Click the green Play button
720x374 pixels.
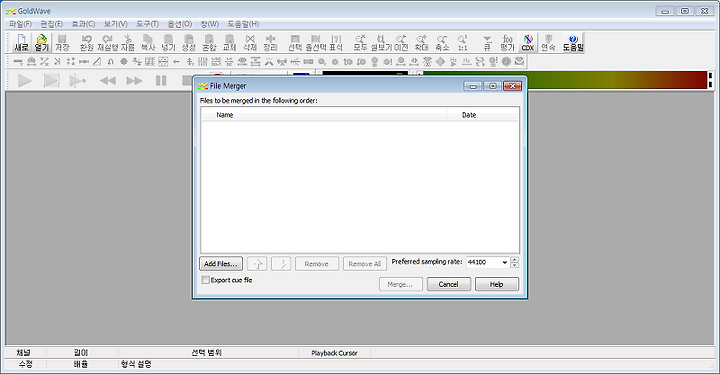coord(24,80)
